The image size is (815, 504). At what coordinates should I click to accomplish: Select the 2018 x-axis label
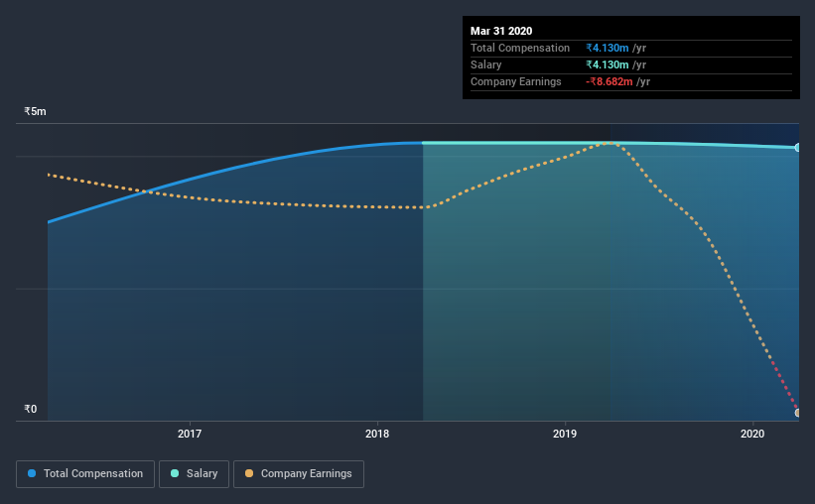377,434
